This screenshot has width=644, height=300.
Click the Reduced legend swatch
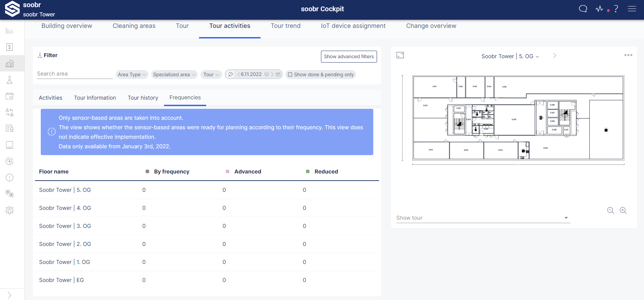click(308, 171)
